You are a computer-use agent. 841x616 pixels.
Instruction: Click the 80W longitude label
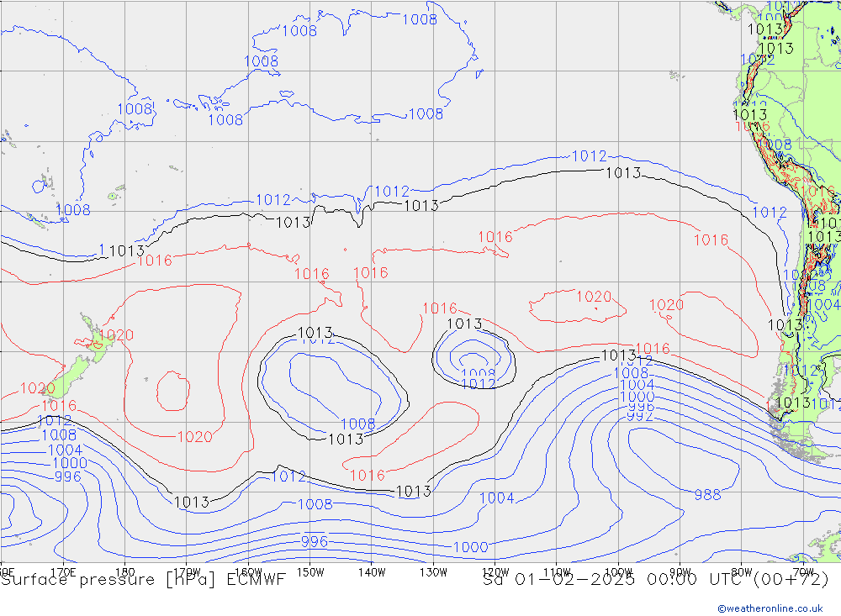(741, 571)
